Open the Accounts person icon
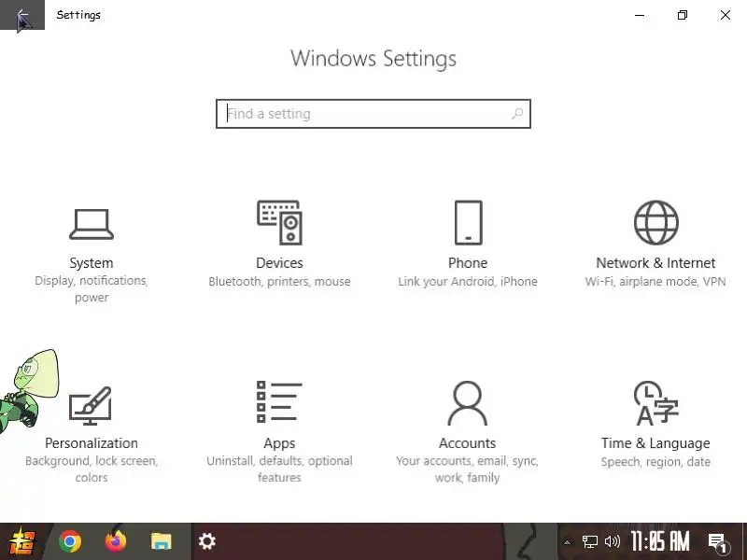Screen dimensions: 747x560 point(468,403)
